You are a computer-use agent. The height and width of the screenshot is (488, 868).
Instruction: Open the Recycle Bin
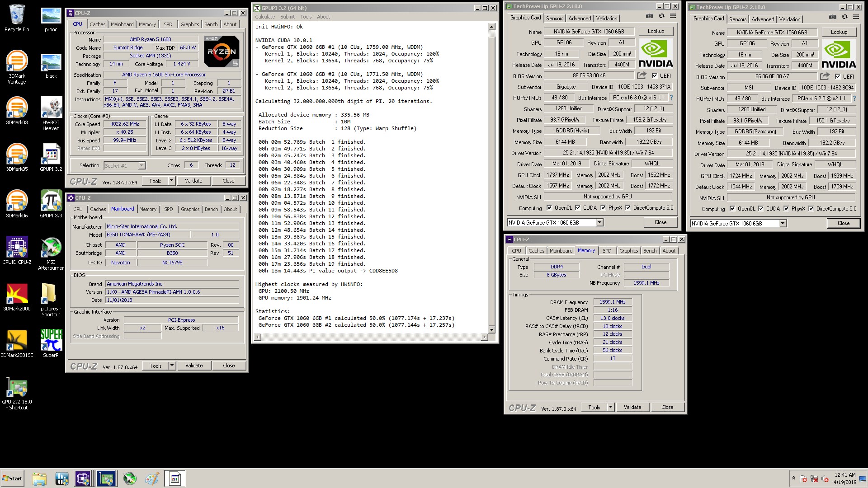17,18
